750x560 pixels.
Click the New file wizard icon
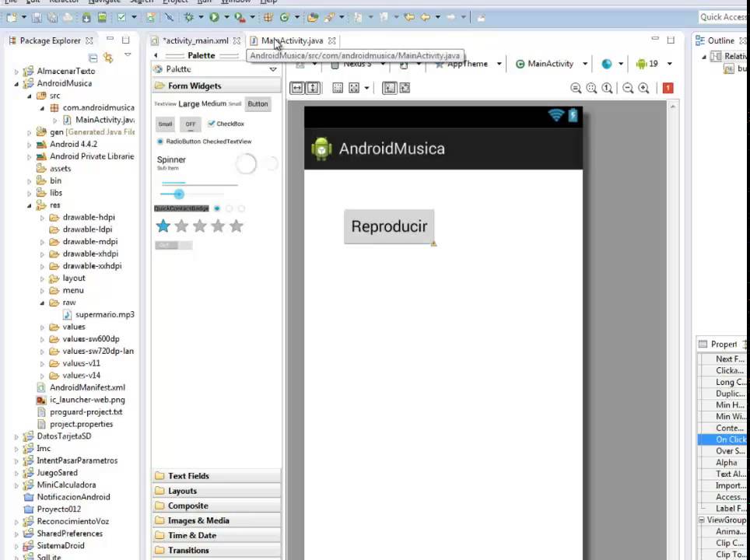(12, 18)
